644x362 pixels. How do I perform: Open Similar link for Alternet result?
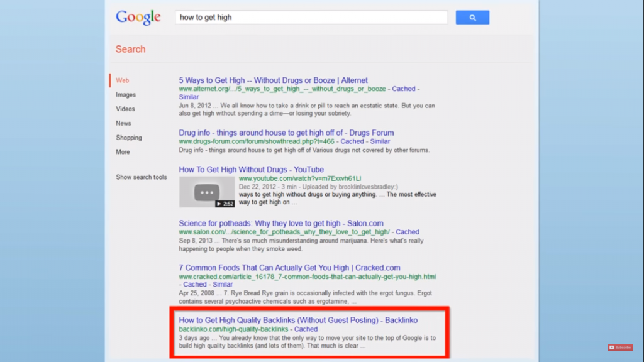coord(189,97)
